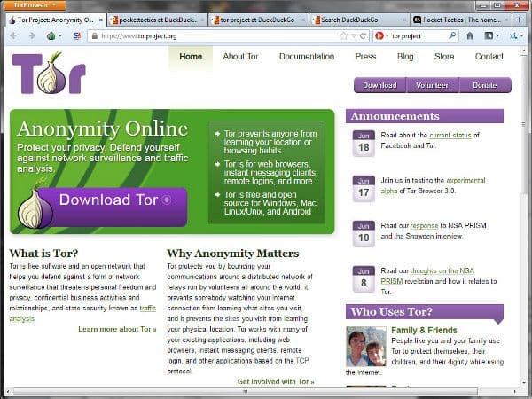Reload the page with the refresh icon
The height and width of the screenshot is (399, 532).
point(363,36)
